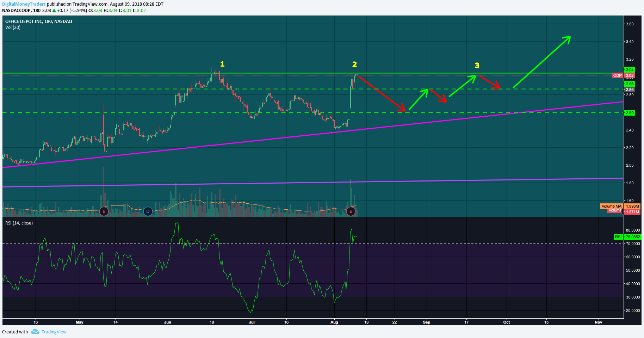Click the 1.60 price axis value
This screenshot has width=644, height=338.
coord(630,201)
